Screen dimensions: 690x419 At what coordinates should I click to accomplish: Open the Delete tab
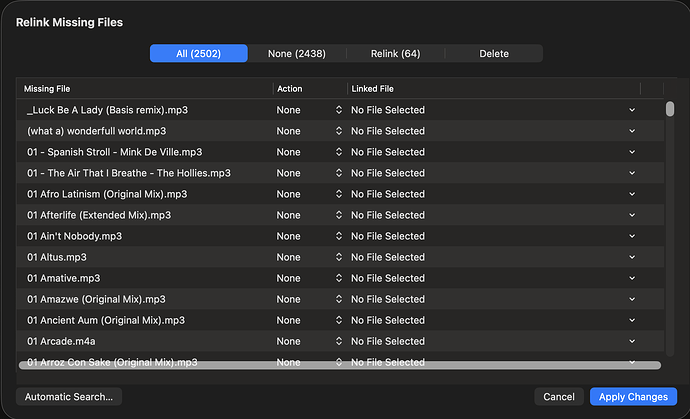coord(494,54)
